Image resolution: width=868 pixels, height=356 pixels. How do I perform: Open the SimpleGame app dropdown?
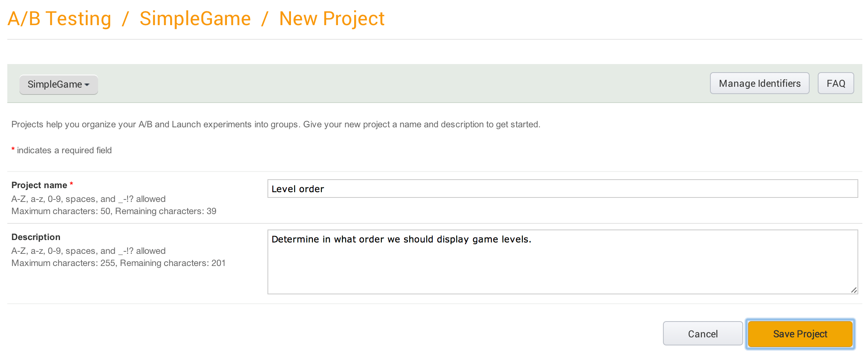(58, 84)
